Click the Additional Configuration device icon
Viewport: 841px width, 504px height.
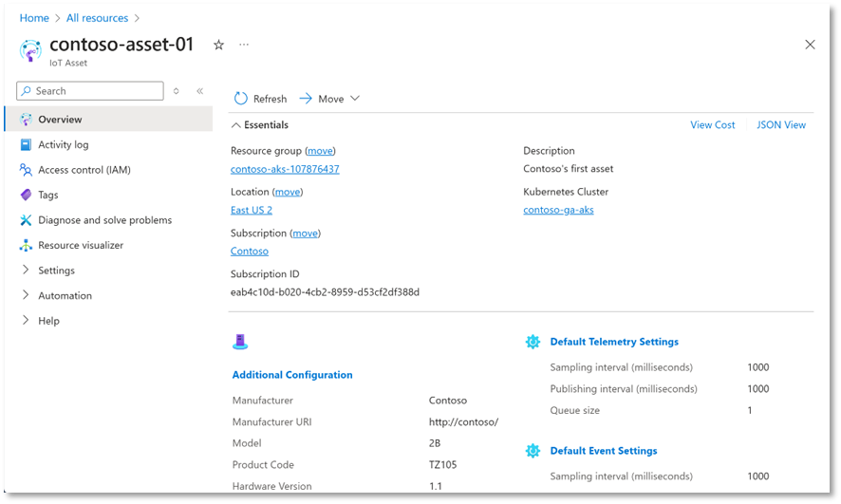click(240, 342)
